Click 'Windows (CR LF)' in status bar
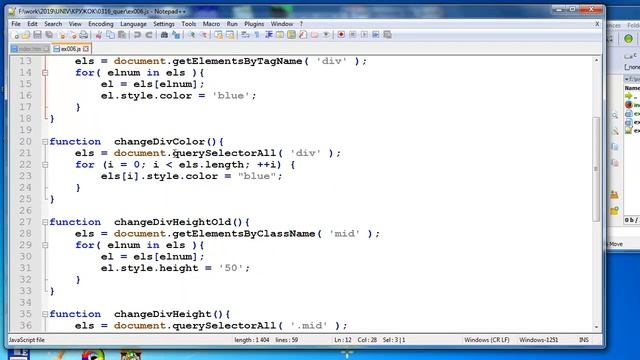The width and height of the screenshot is (640, 360). tap(487, 340)
